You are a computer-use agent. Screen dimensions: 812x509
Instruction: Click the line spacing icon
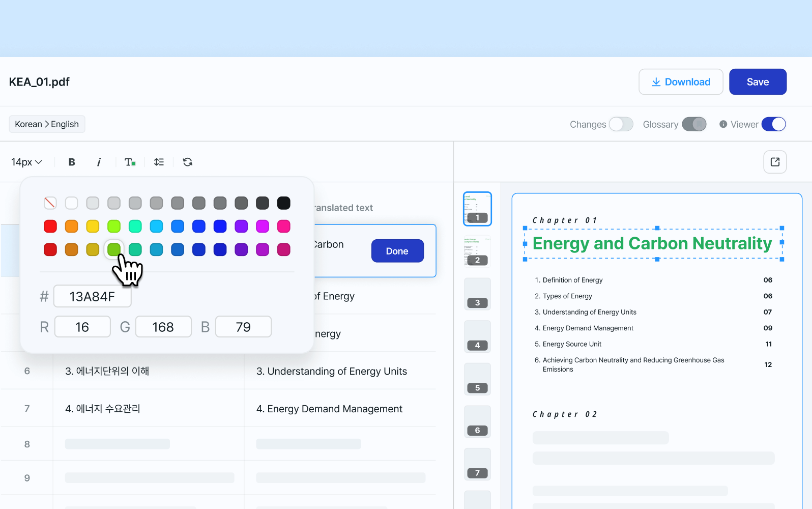(159, 162)
